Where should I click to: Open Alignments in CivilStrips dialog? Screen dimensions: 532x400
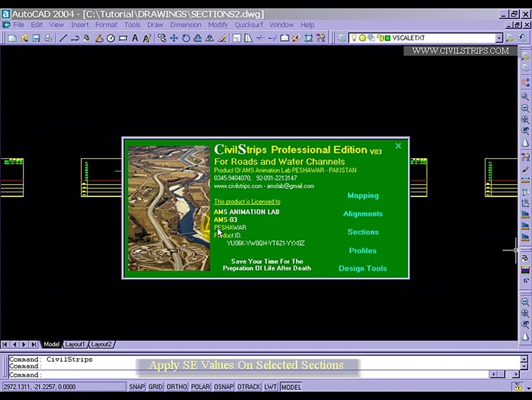(x=363, y=214)
